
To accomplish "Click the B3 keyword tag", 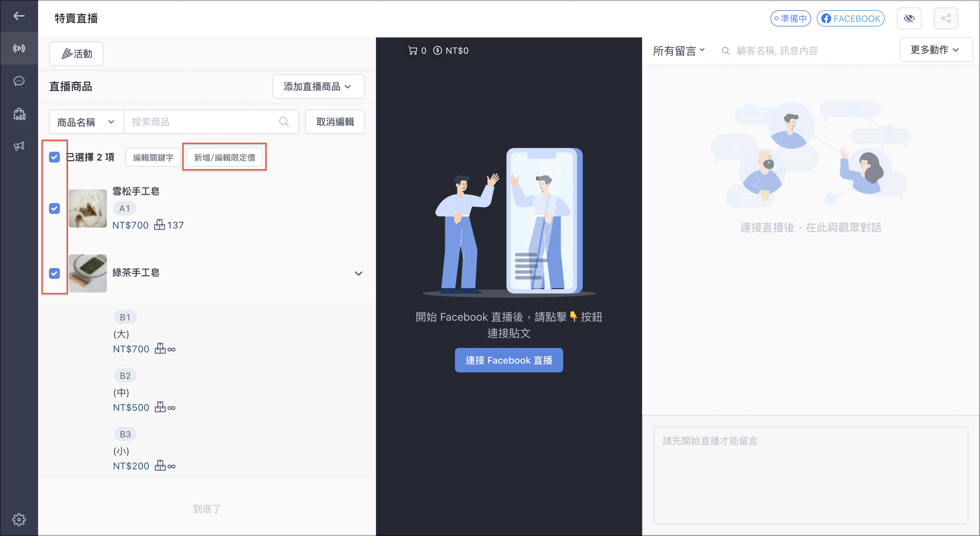I will 125,434.
